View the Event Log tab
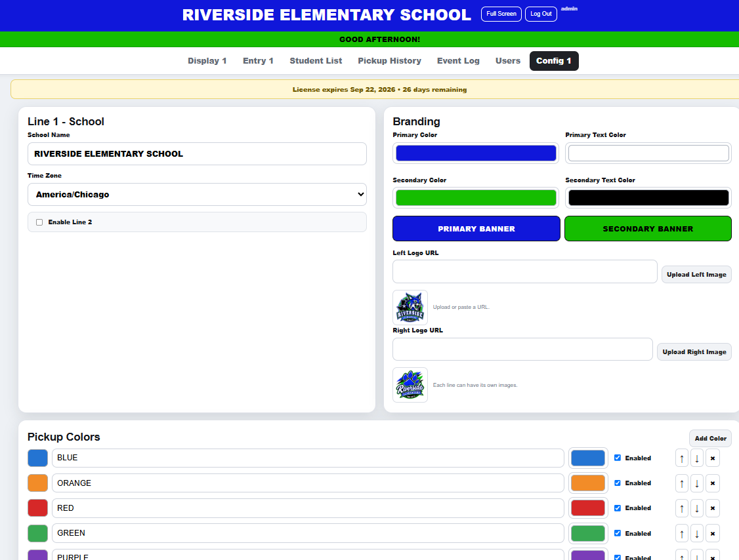 coord(458,61)
